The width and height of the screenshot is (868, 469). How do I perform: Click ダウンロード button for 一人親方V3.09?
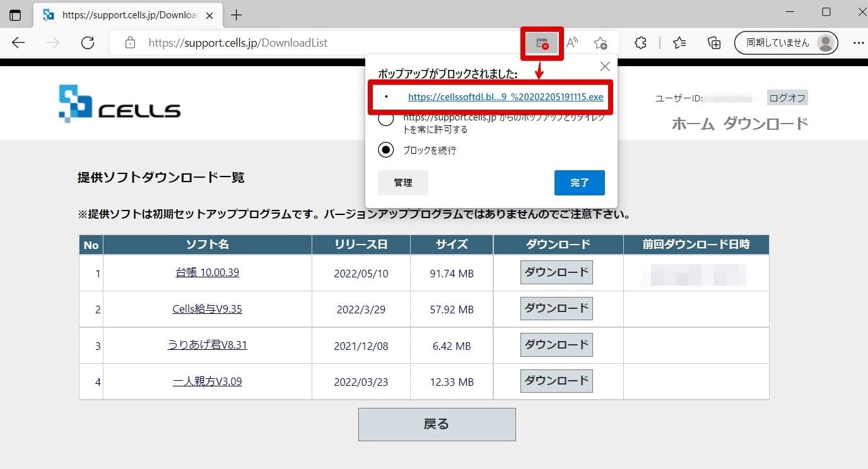pos(556,381)
